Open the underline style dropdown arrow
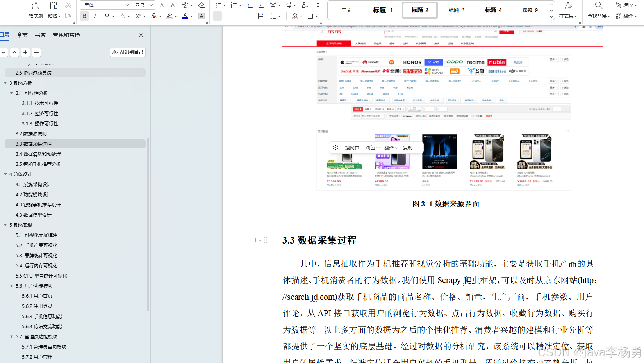Screen dimensions: 644x363 pyautogui.click(x=113, y=16)
